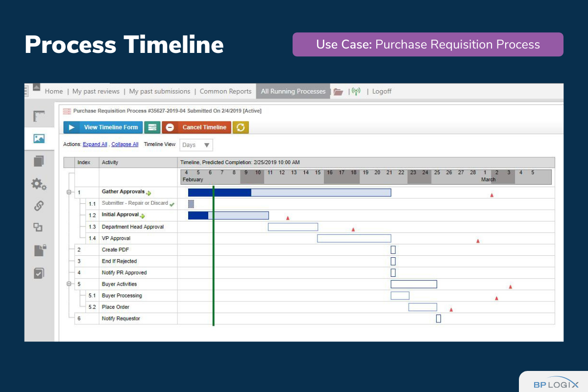
Task: Collapse the Buyer Activities tree node
Action: (69, 284)
